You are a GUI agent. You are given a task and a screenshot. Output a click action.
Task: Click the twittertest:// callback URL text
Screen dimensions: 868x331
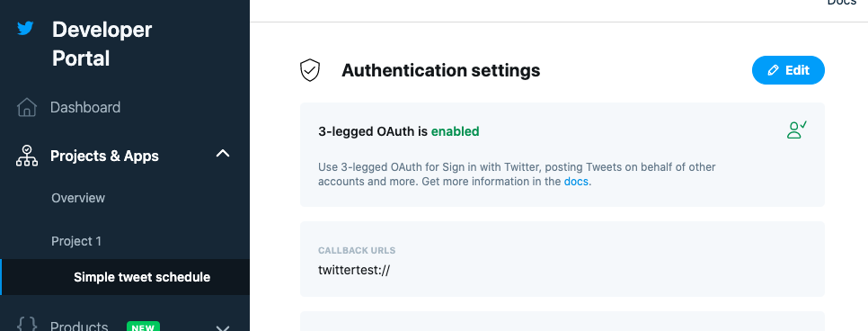[x=354, y=270]
